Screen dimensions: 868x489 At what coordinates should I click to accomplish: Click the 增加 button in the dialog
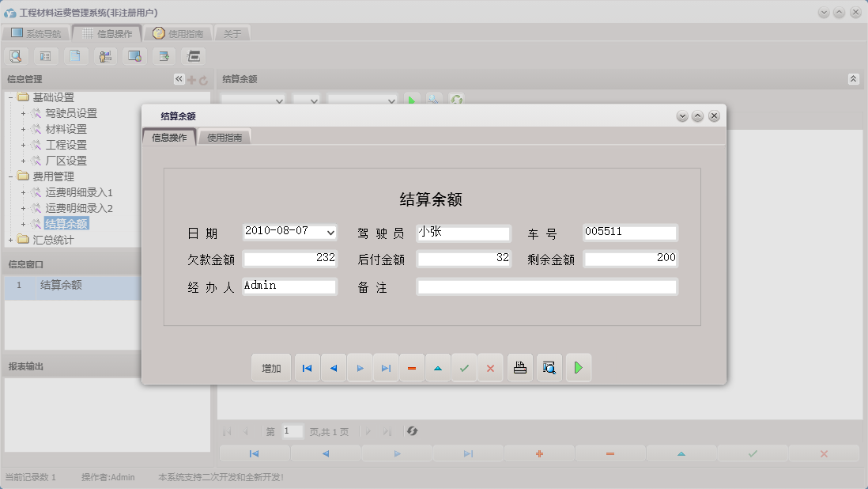(x=271, y=367)
